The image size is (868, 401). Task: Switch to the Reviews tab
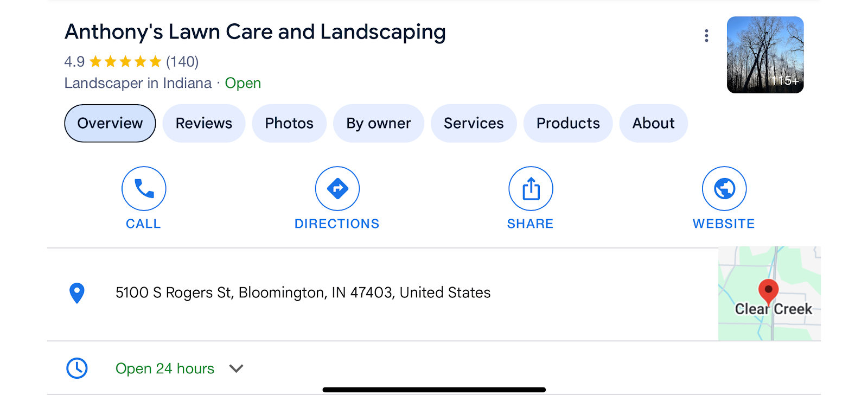pos(204,123)
